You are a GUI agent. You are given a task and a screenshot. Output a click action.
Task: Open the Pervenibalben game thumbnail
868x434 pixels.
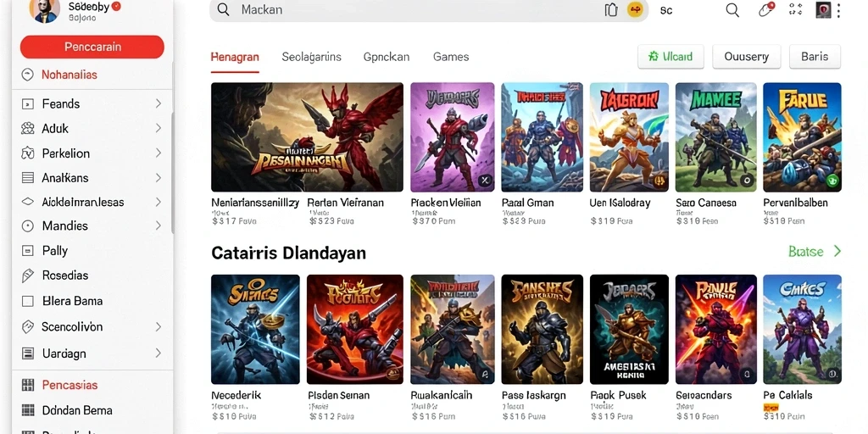802,137
